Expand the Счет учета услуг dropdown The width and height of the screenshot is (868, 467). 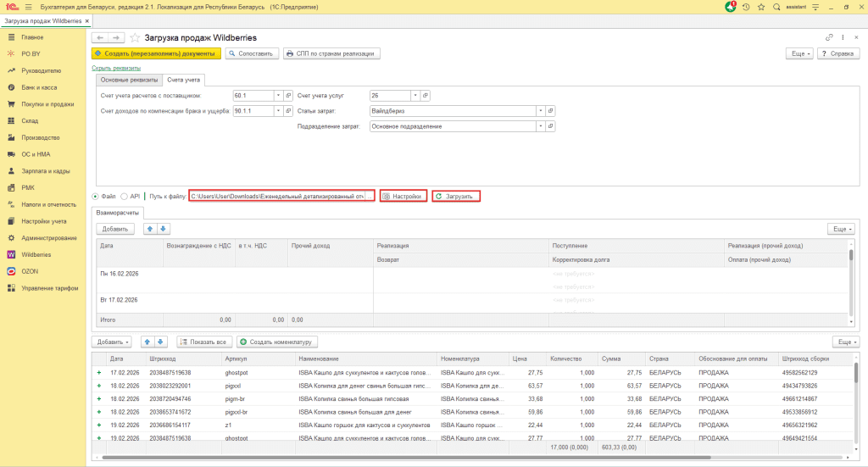(415, 95)
